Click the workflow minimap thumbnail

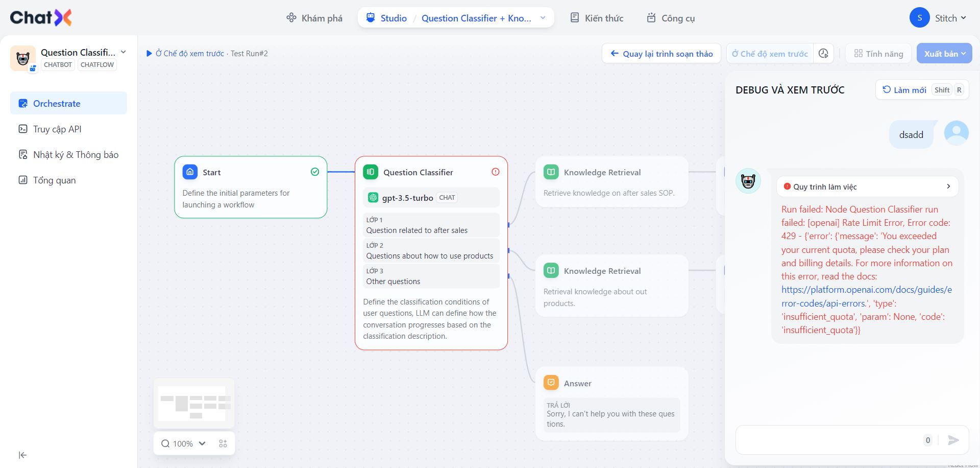coord(194,404)
